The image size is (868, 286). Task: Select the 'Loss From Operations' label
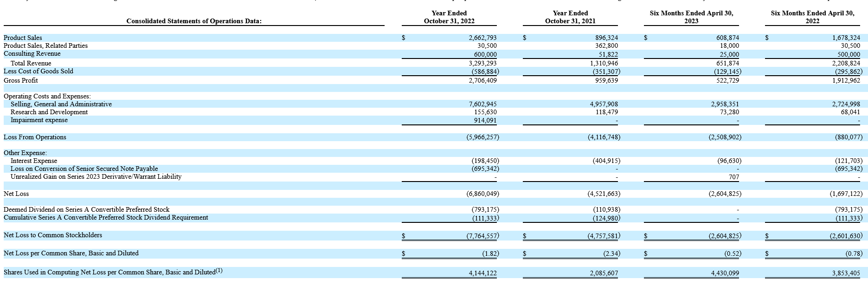[x=35, y=137]
